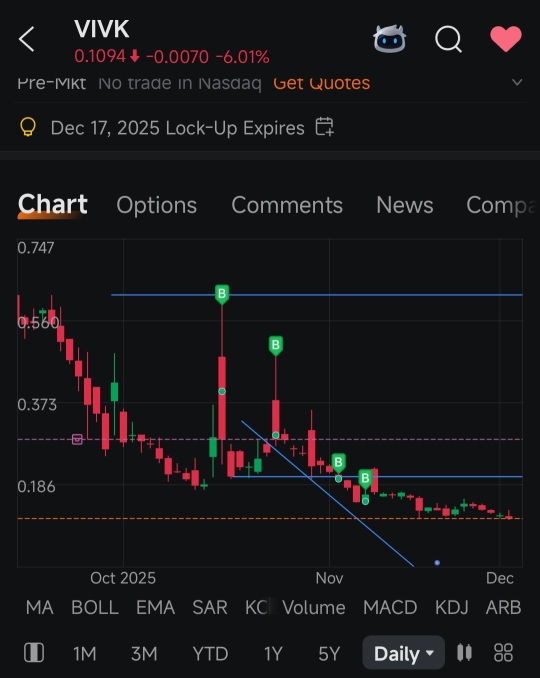Switch to the Comments tab

point(287,205)
